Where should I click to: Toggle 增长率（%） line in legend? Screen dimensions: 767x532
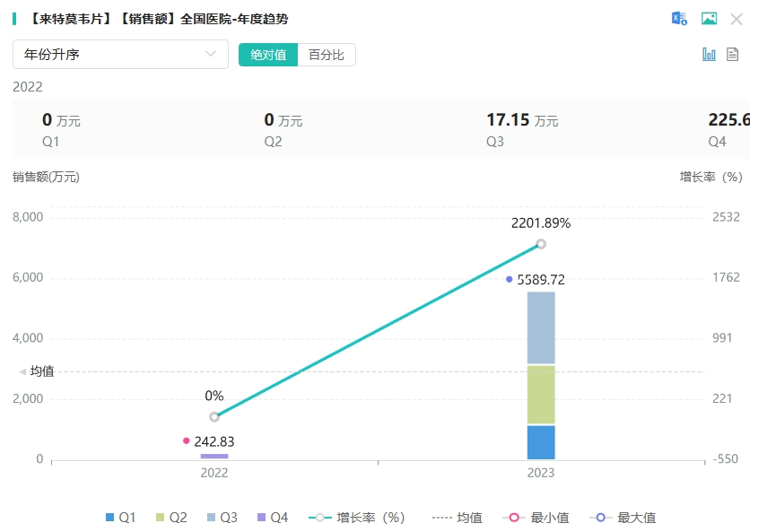tap(357, 518)
